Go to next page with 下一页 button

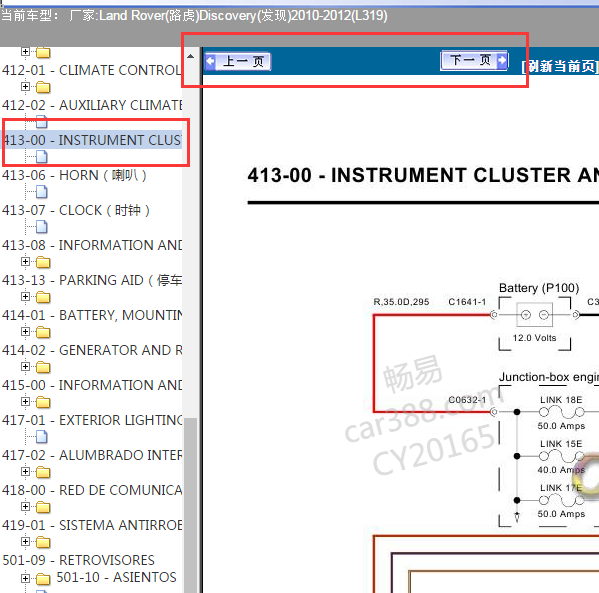(x=474, y=60)
